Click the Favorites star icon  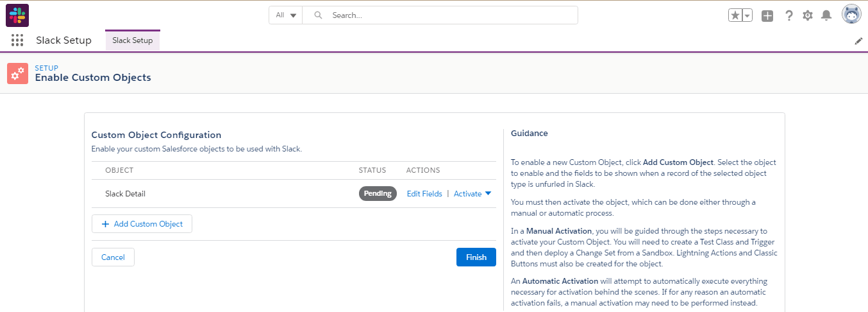tap(735, 15)
